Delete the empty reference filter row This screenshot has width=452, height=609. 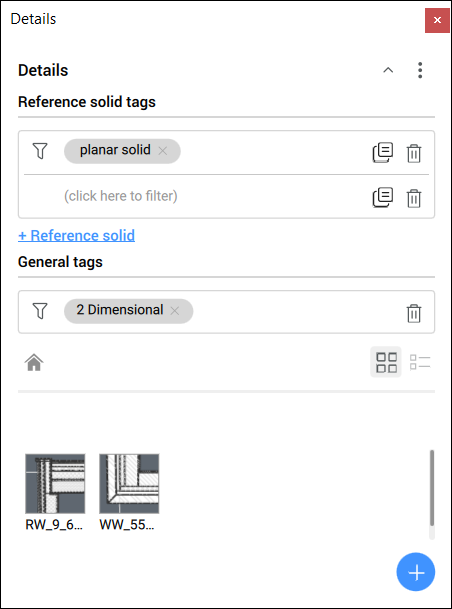414,198
